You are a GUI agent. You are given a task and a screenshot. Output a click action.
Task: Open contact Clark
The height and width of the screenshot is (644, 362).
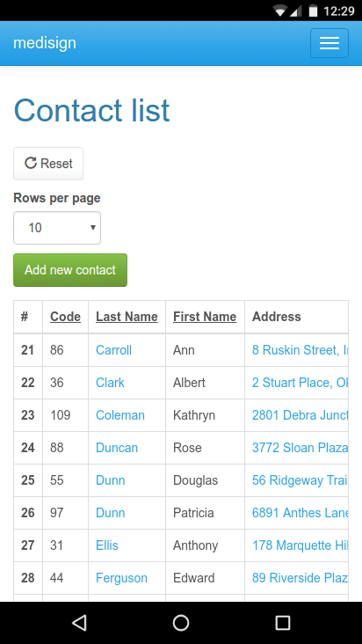[110, 383]
